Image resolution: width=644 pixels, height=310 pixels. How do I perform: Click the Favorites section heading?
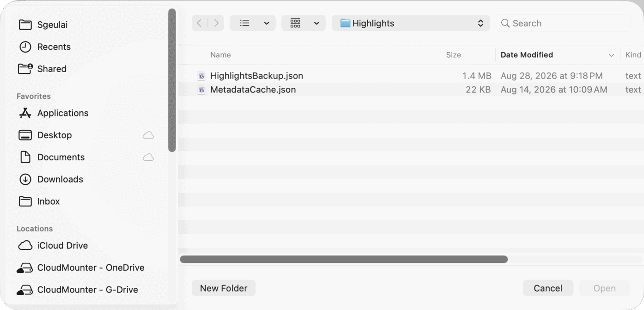coord(34,96)
